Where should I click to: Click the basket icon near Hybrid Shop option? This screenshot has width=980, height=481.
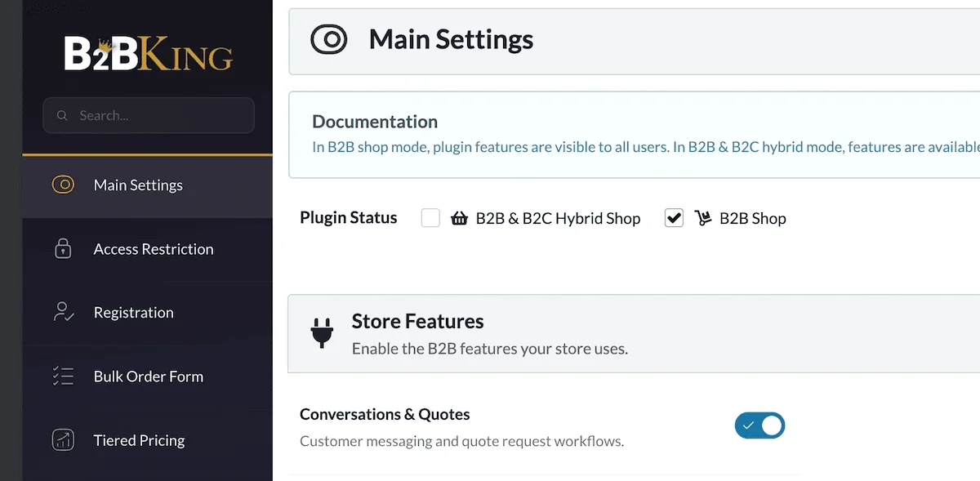pyautogui.click(x=459, y=218)
